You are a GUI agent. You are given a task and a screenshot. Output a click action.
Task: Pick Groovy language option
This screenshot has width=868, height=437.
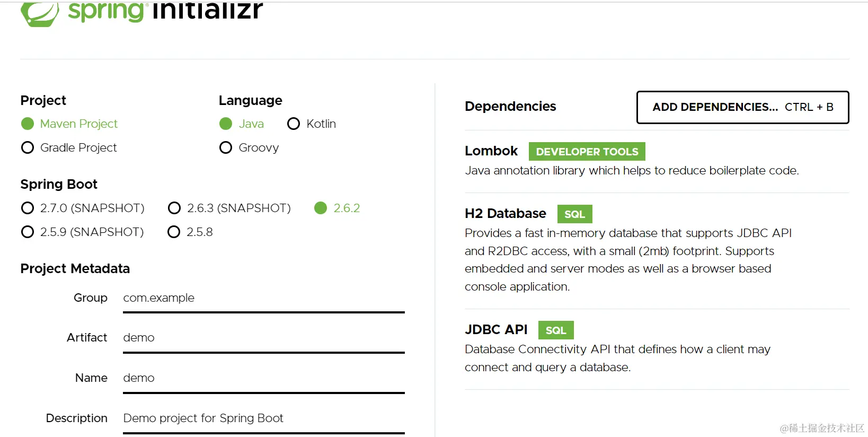(x=226, y=147)
